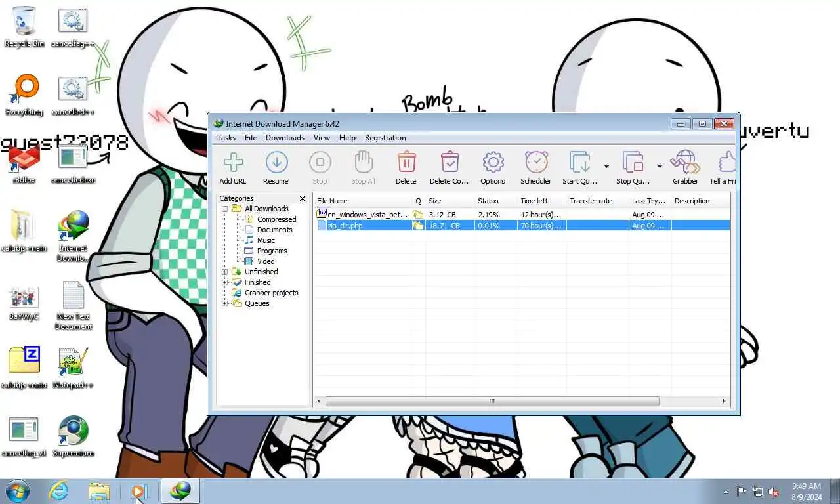The width and height of the screenshot is (840, 504).
Task: Click the Stop toolbar icon
Action: pos(320,162)
